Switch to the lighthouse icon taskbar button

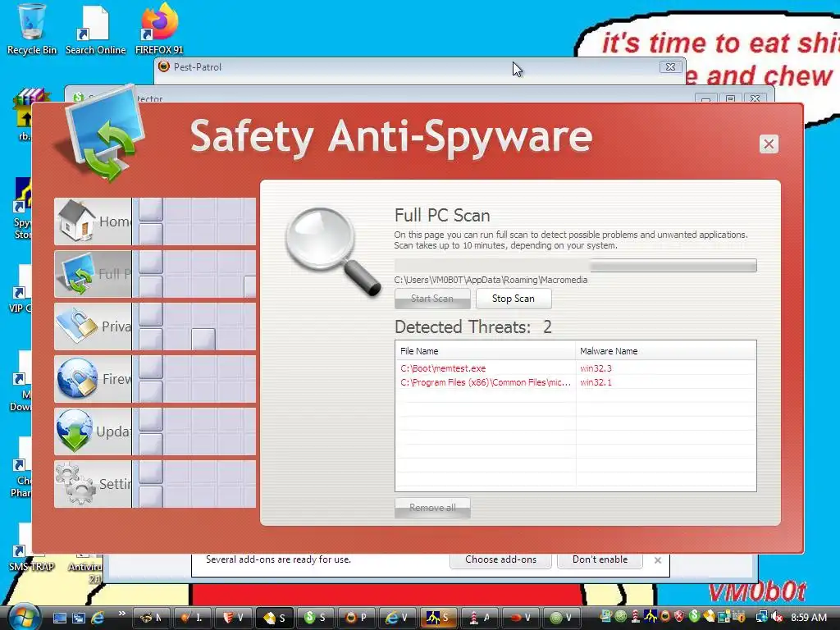pos(480,618)
